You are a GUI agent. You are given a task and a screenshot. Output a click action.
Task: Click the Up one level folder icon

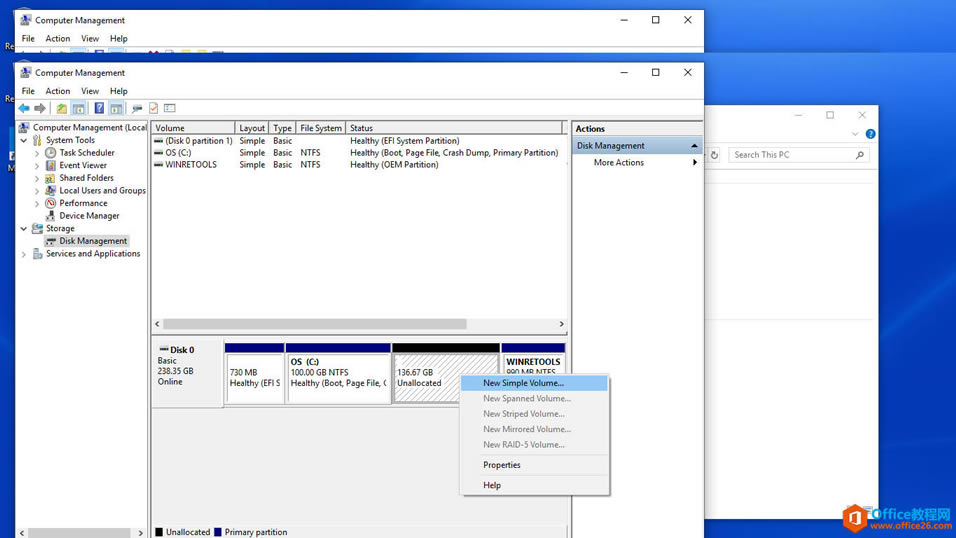point(62,108)
